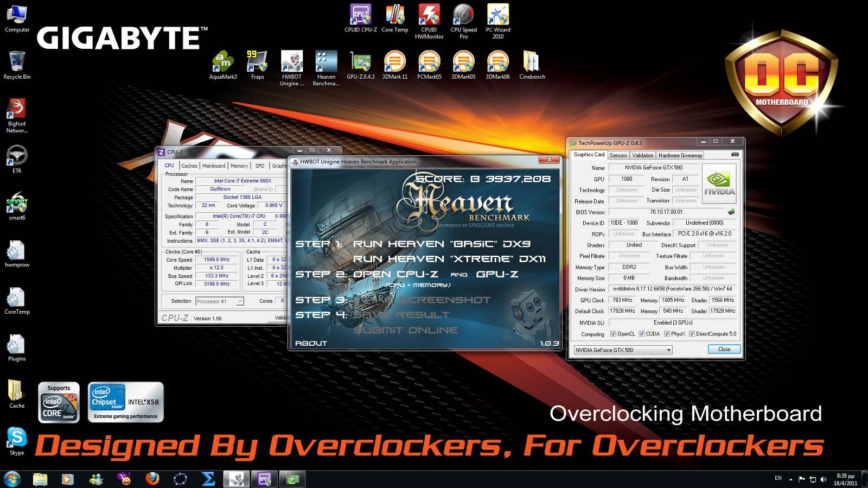Select the ET6 desktop icon
Screen dimensions: 868x488
pyautogui.click(x=17, y=159)
